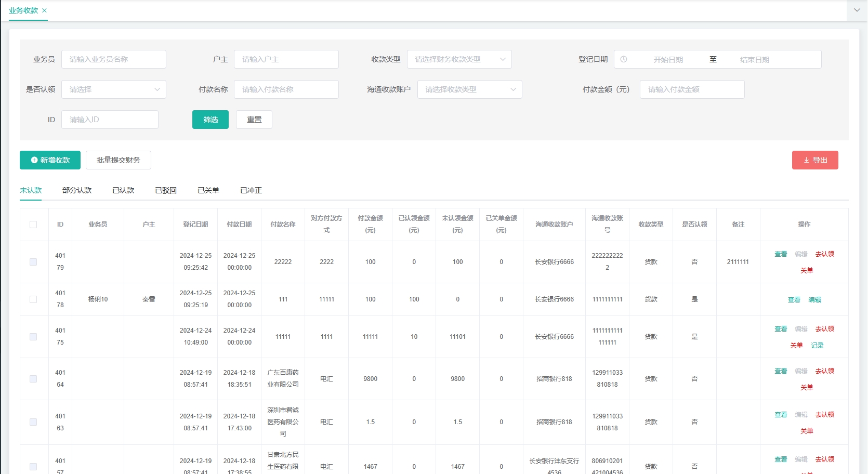The image size is (868, 474).
Task: Click the 未认领金额 cell 11101
Action: (458, 337)
